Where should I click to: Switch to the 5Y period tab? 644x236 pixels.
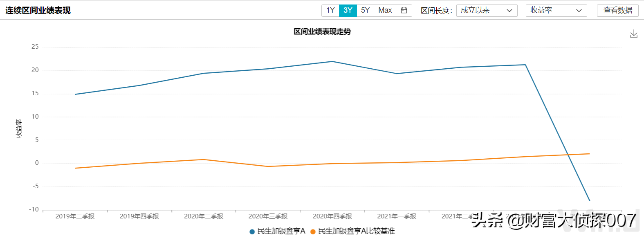[365, 11]
